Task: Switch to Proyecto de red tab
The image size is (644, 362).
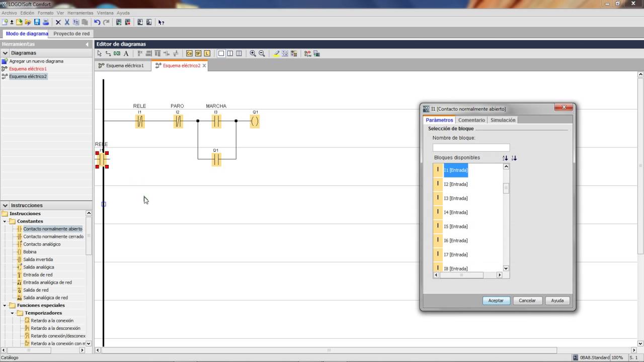Action: tap(71, 34)
